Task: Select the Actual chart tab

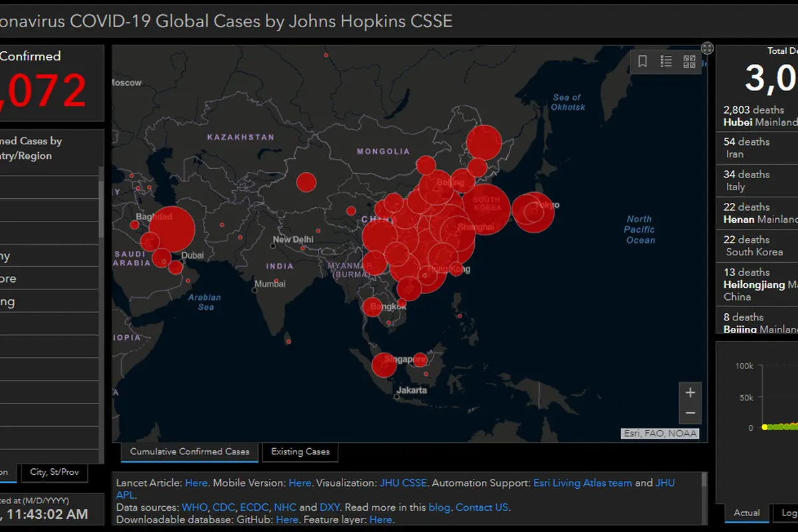Action: point(746,513)
